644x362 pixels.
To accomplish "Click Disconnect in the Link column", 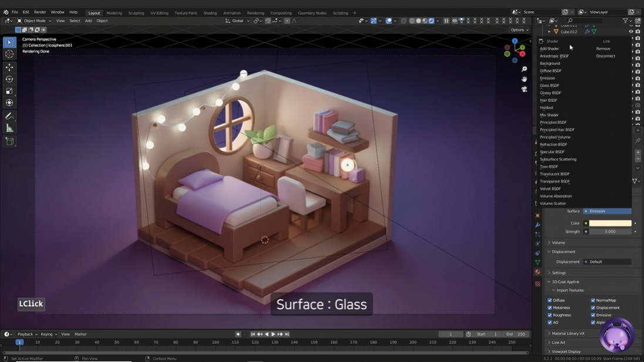I will 606,56.
